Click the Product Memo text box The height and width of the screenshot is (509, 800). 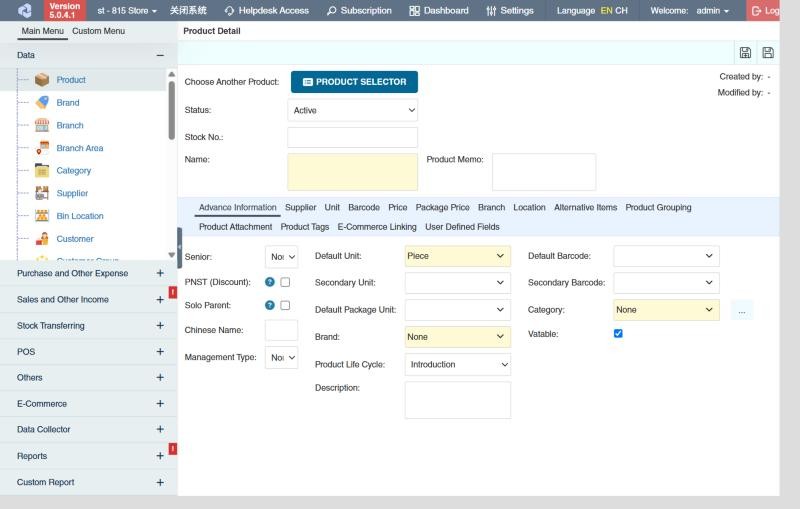pyautogui.click(x=544, y=172)
